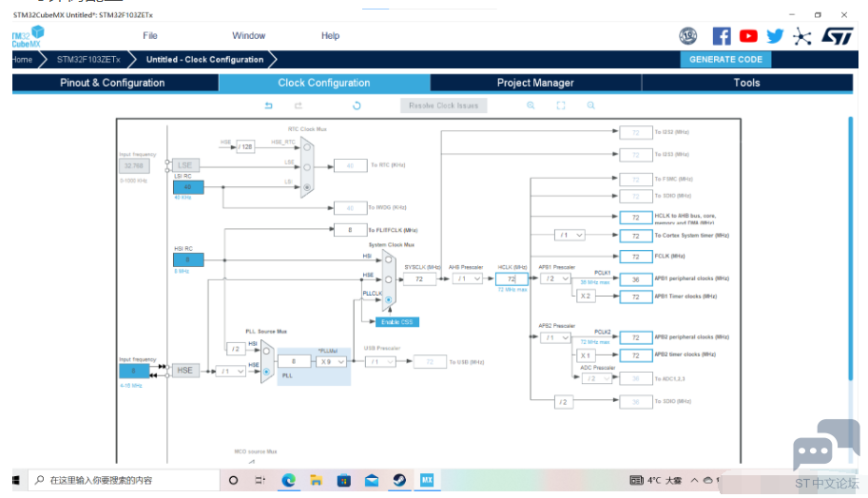868x498 pixels.
Task: Open Steam from taskbar
Action: click(399, 480)
